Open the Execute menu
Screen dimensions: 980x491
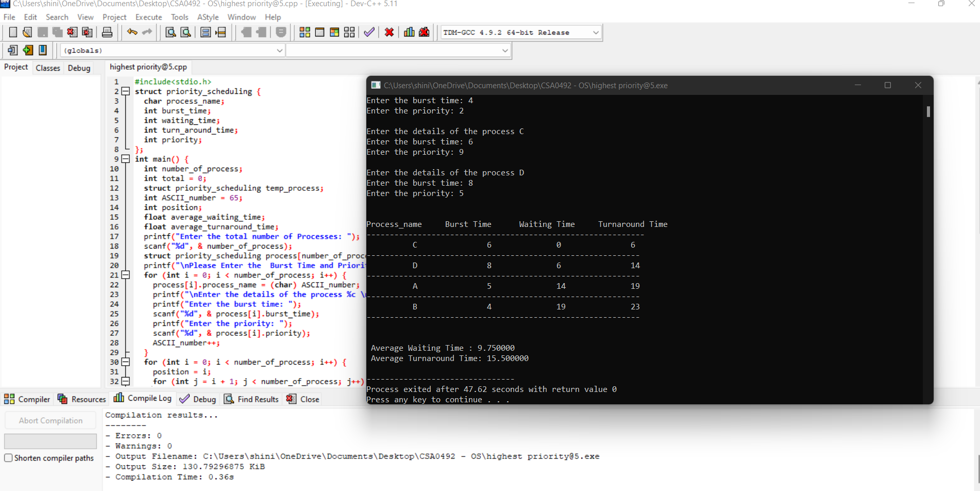pos(148,17)
